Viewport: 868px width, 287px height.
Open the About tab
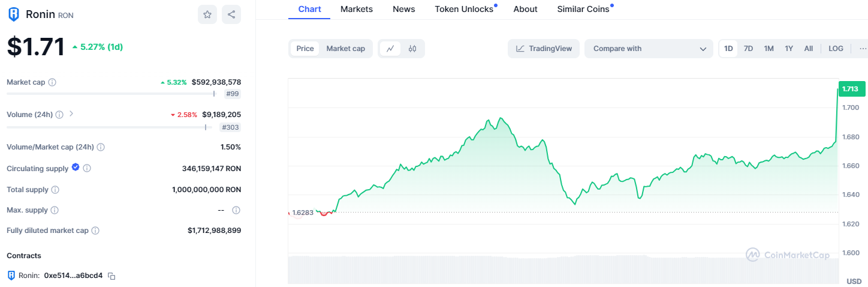coord(526,9)
